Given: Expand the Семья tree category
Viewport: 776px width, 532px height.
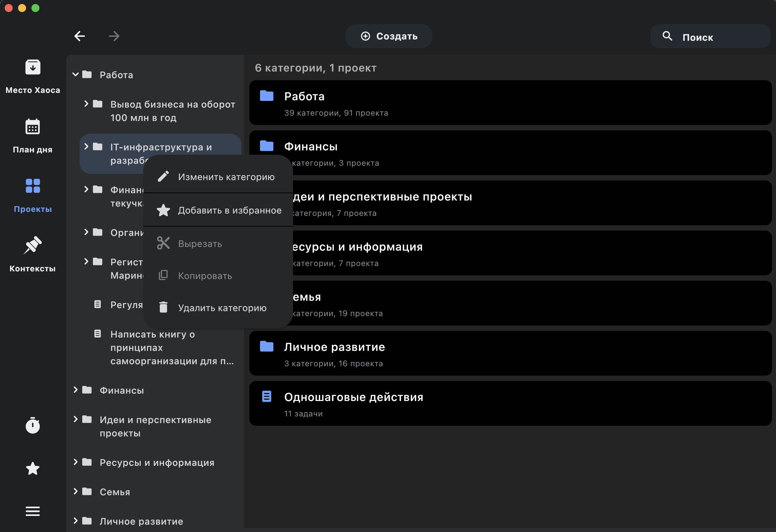Looking at the screenshot, I should [x=76, y=491].
